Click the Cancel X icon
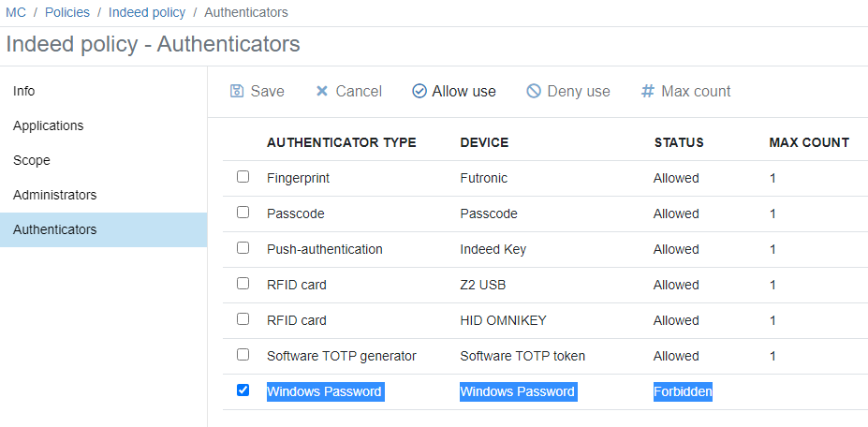The image size is (868, 427). tap(321, 91)
